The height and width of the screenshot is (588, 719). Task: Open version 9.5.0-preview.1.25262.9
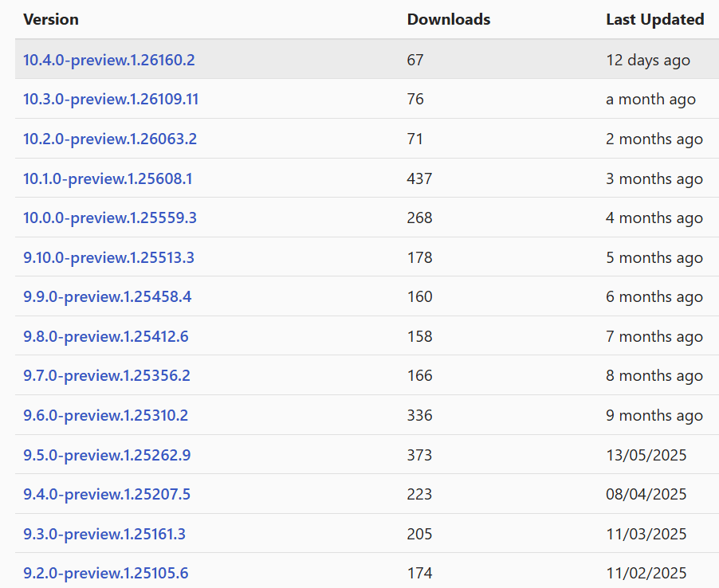107,454
